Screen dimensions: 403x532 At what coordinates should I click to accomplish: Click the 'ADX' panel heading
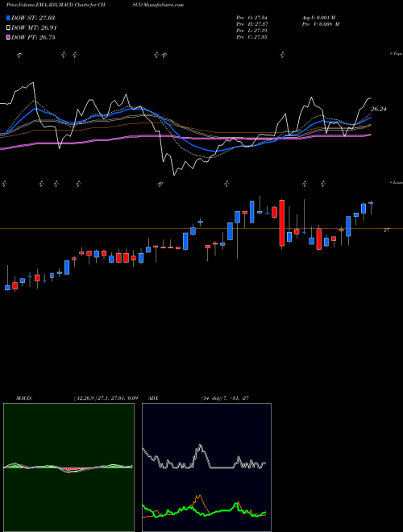coord(153,398)
